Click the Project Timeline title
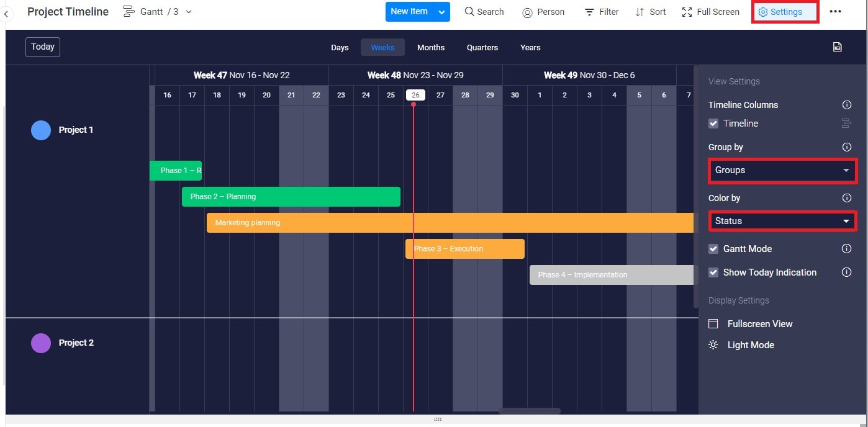The height and width of the screenshot is (427, 868). pyautogui.click(x=68, y=12)
